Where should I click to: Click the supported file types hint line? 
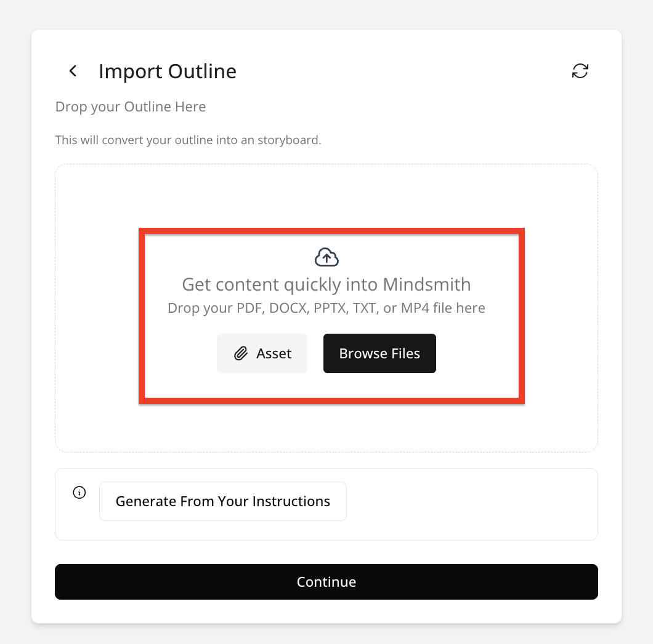[326, 308]
